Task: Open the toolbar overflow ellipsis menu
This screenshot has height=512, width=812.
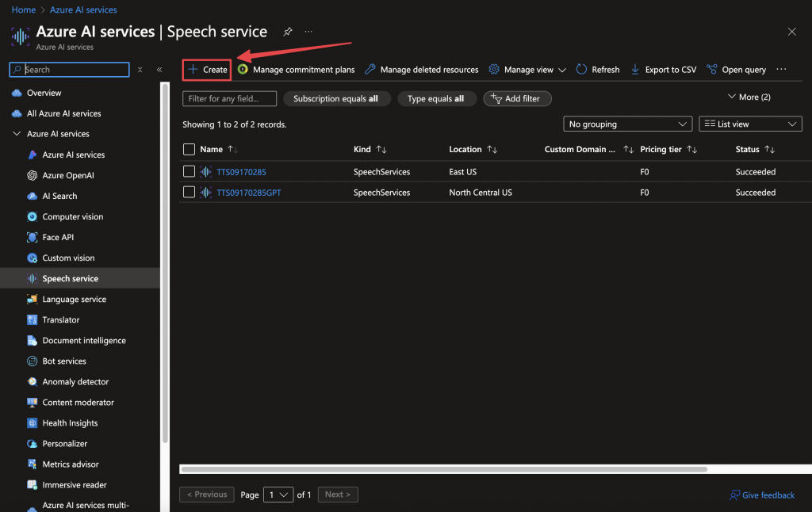Action: point(781,69)
